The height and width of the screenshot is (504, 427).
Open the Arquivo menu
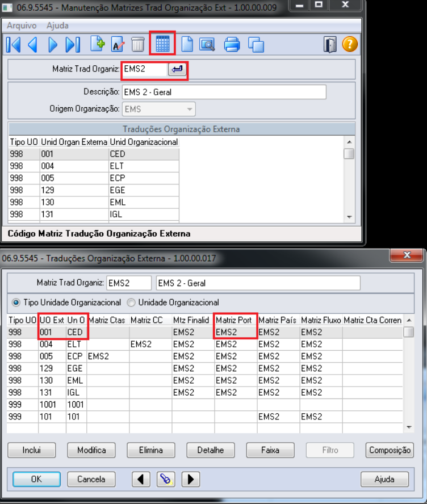point(22,26)
